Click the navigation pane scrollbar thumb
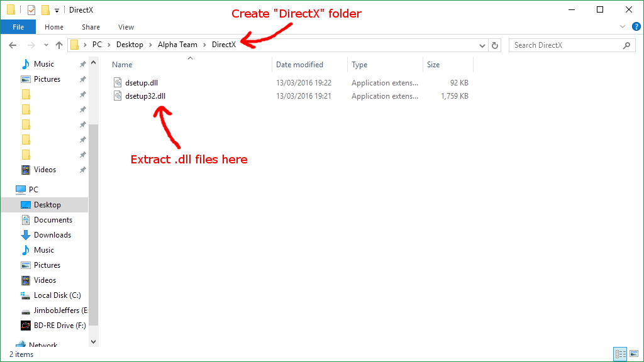Viewport: 644px width, 362px height. tap(93, 225)
